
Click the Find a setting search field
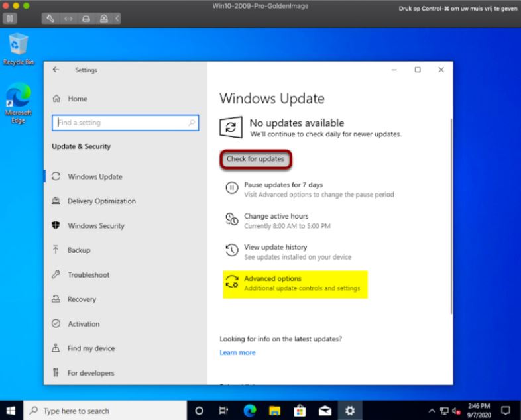click(125, 123)
